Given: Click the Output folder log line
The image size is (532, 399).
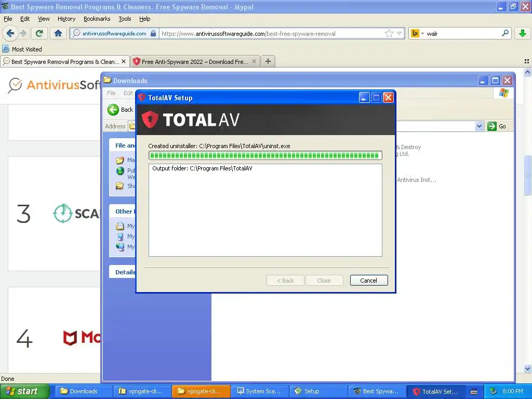Looking at the screenshot, I should point(202,168).
